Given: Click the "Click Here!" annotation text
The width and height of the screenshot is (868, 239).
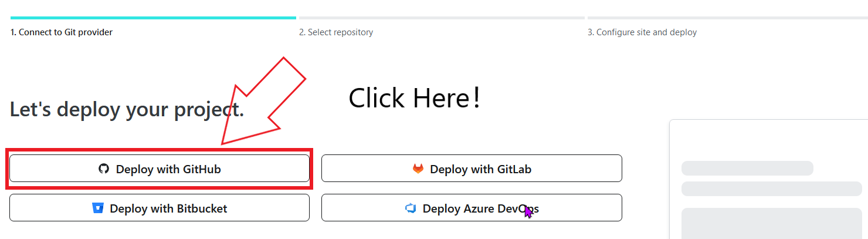Looking at the screenshot, I should pyautogui.click(x=415, y=98).
